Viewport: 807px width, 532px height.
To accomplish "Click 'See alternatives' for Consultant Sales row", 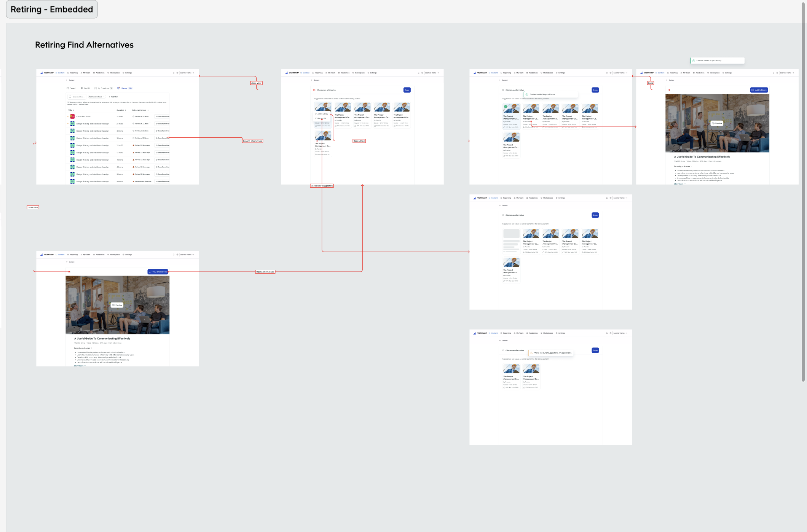I will (x=163, y=116).
